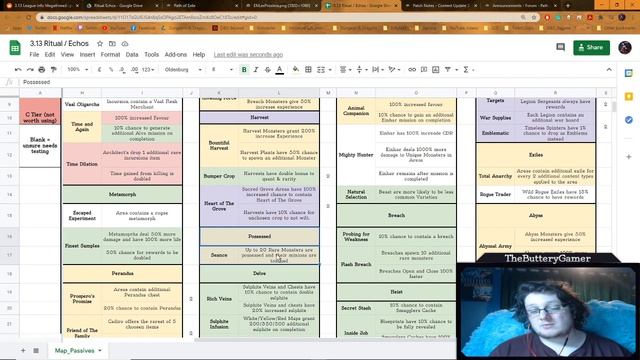Viewport: 640px width, 360px height.
Task: Open the Add-ons menu
Action: (x=176, y=54)
